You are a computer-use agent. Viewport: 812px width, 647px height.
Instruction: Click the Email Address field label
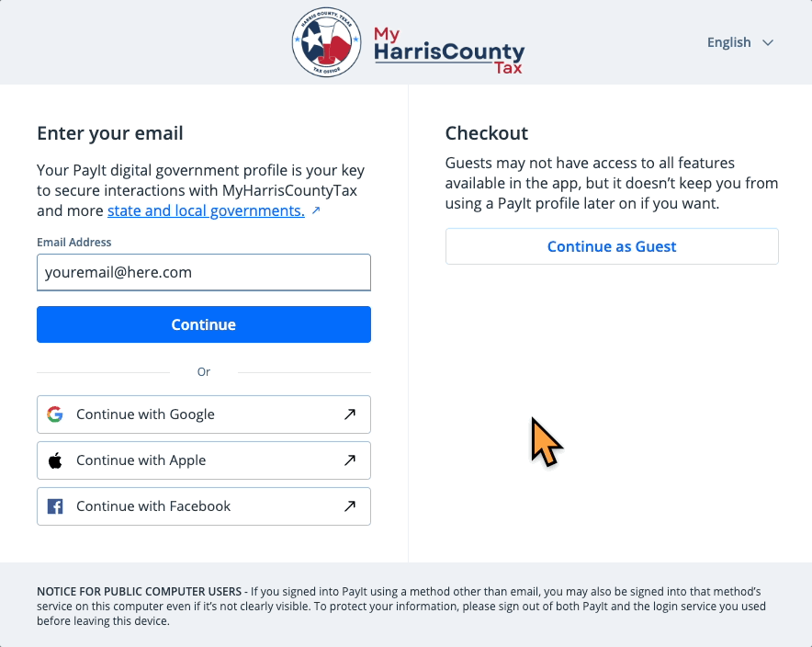click(x=74, y=243)
